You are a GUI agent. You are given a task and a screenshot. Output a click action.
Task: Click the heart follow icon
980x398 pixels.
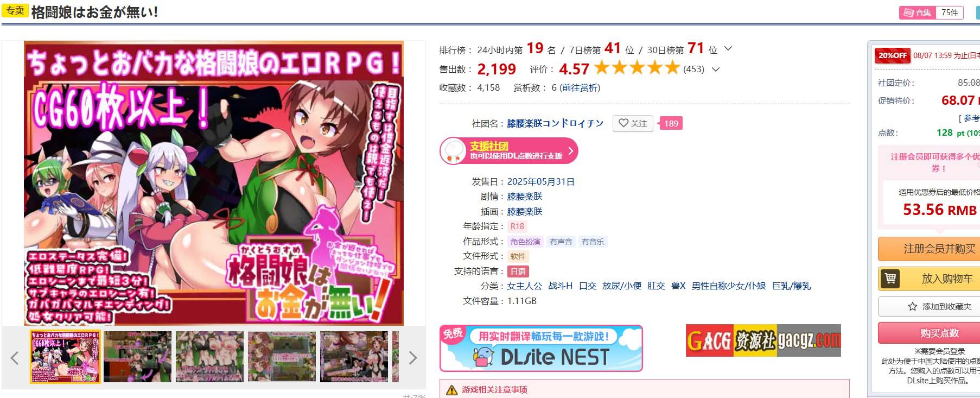[x=623, y=123]
